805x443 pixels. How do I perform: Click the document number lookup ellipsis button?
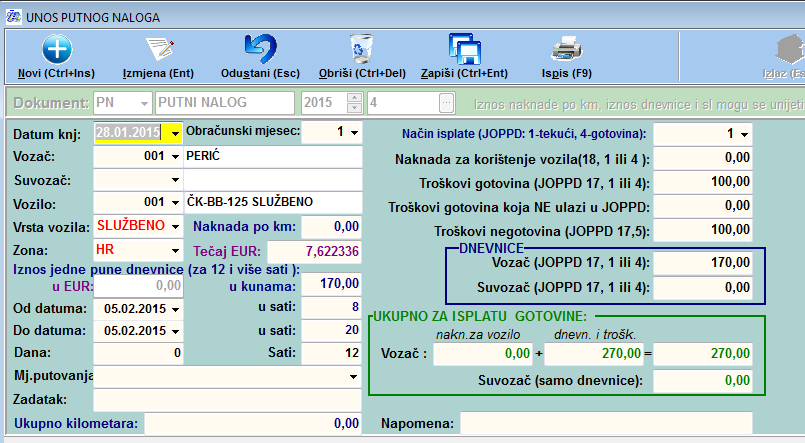coord(447,103)
